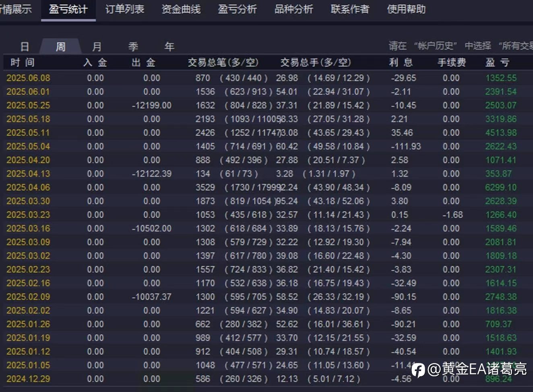Select the 品种分析 tab
Viewport: 533px width, 392px height.
(x=294, y=9)
